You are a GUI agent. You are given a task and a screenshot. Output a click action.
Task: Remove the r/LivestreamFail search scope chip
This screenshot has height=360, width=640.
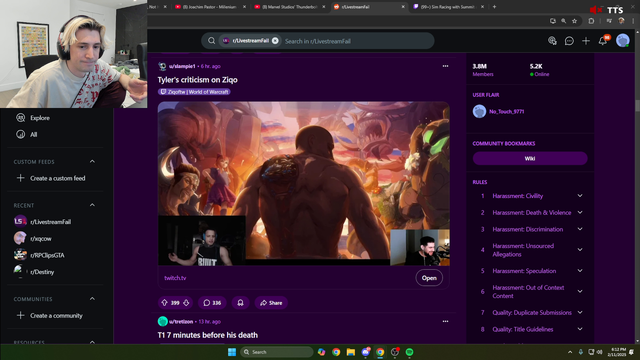[275, 41]
